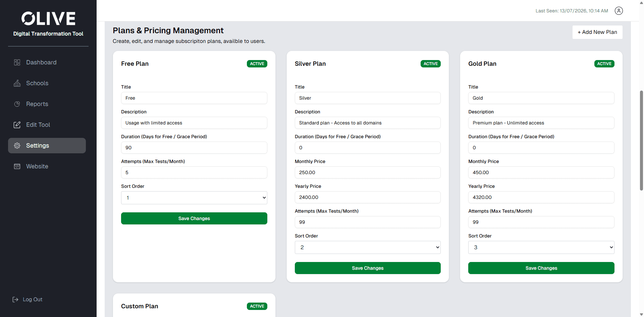The width and height of the screenshot is (644, 317).
Task: Click the Silver Plan ACTIVE badge
Action: tap(431, 64)
